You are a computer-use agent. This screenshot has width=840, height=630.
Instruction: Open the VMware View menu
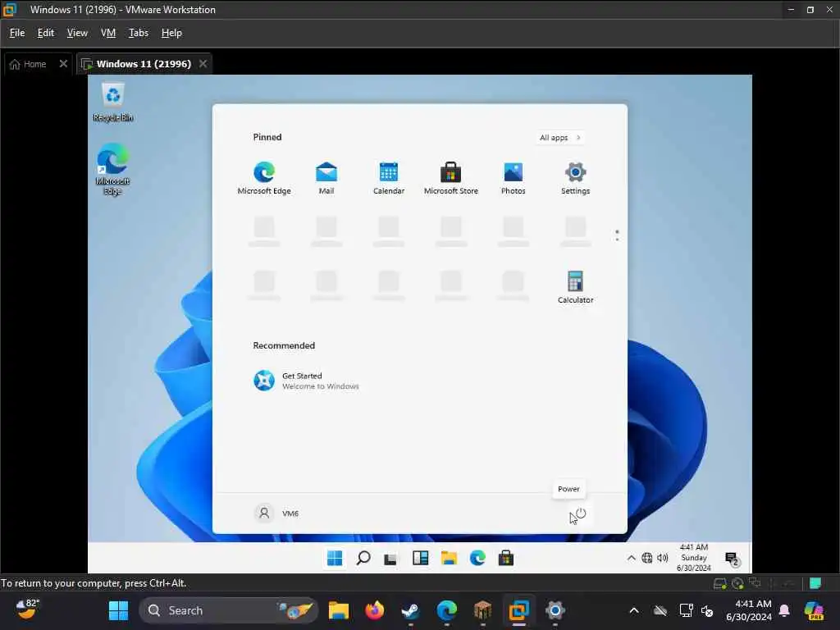point(77,33)
